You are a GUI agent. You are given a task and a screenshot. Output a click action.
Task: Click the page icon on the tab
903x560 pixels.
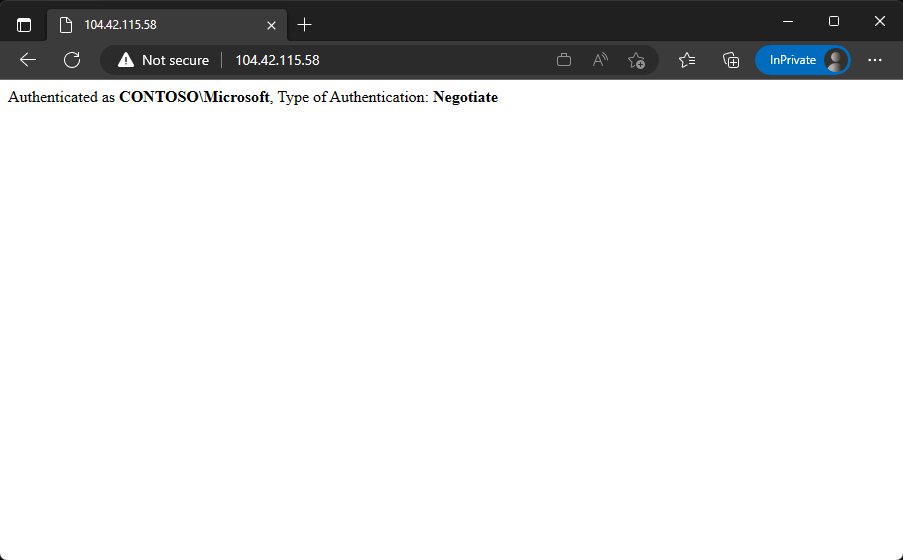pos(66,25)
